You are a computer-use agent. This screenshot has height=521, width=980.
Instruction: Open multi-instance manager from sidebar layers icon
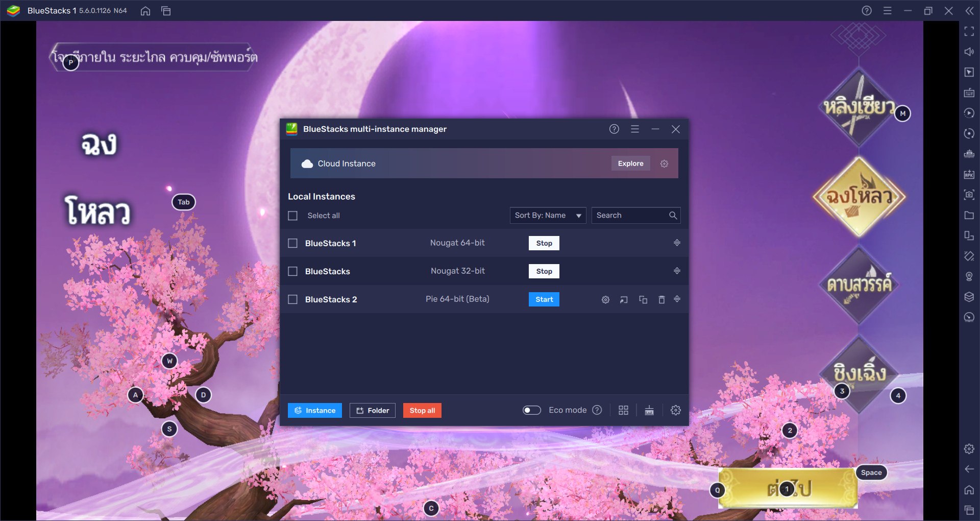(x=969, y=297)
